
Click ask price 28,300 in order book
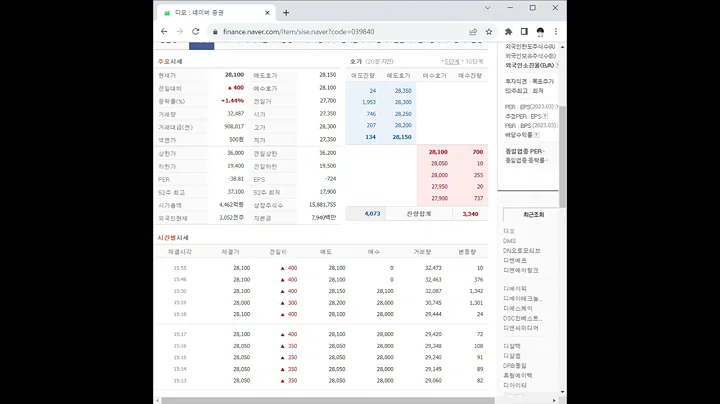click(x=403, y=102)
